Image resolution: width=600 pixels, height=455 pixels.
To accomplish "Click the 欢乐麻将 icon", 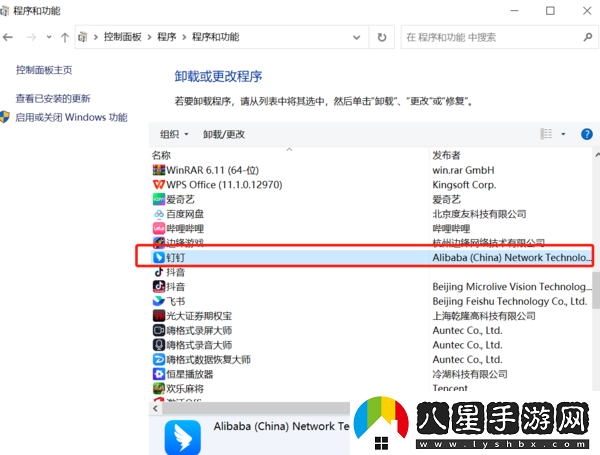I will point(159,388).
